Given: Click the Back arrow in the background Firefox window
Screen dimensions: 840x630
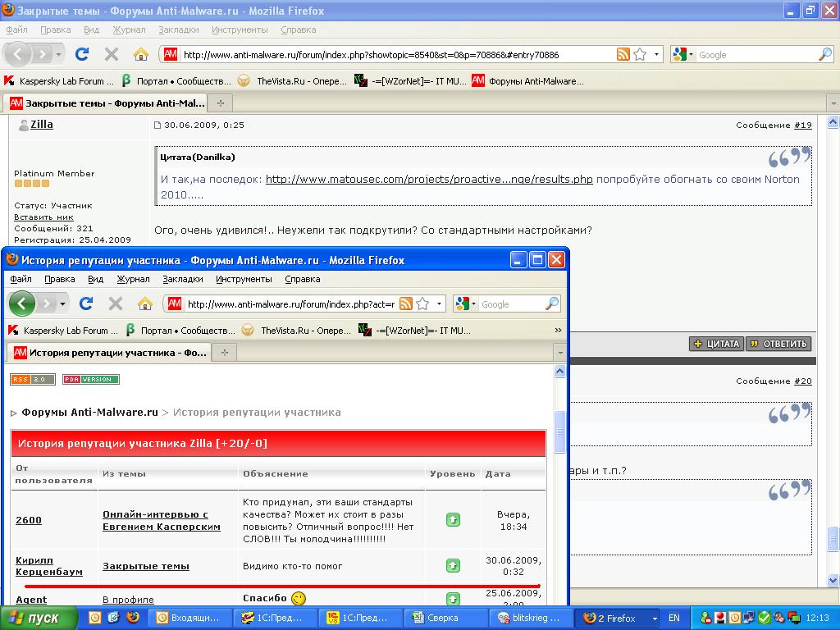Looking at the screenshot, I should tap(18, 54).
